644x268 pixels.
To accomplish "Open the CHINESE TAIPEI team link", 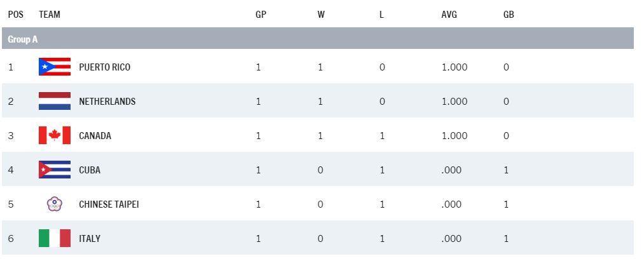I will 109,204.
